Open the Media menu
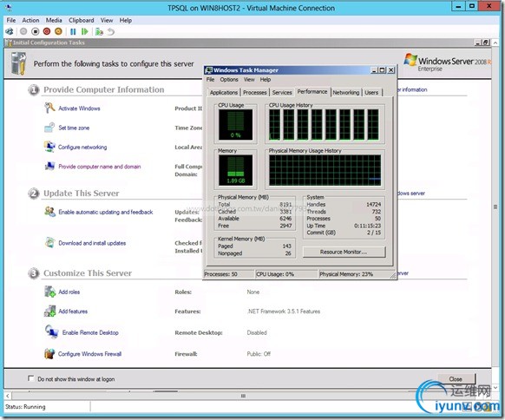 tap(54, 20)
